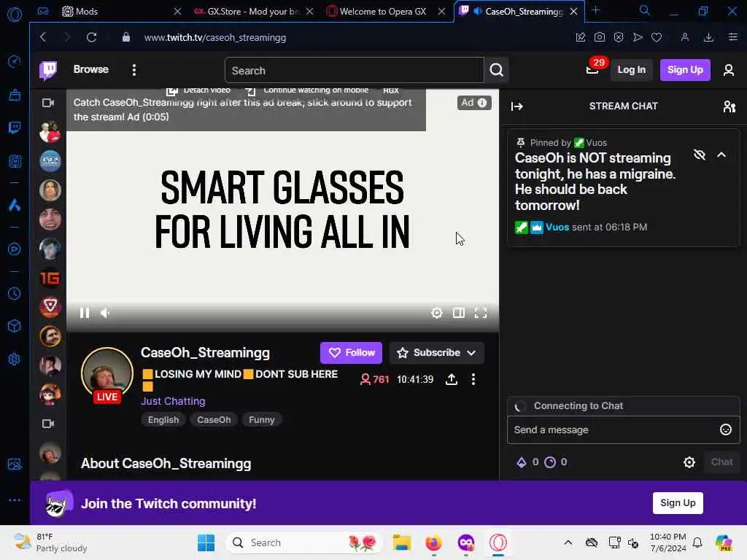Open the Twitch panel in Opera sidebar
Screen dimensions: 747x560
point(15,128)
